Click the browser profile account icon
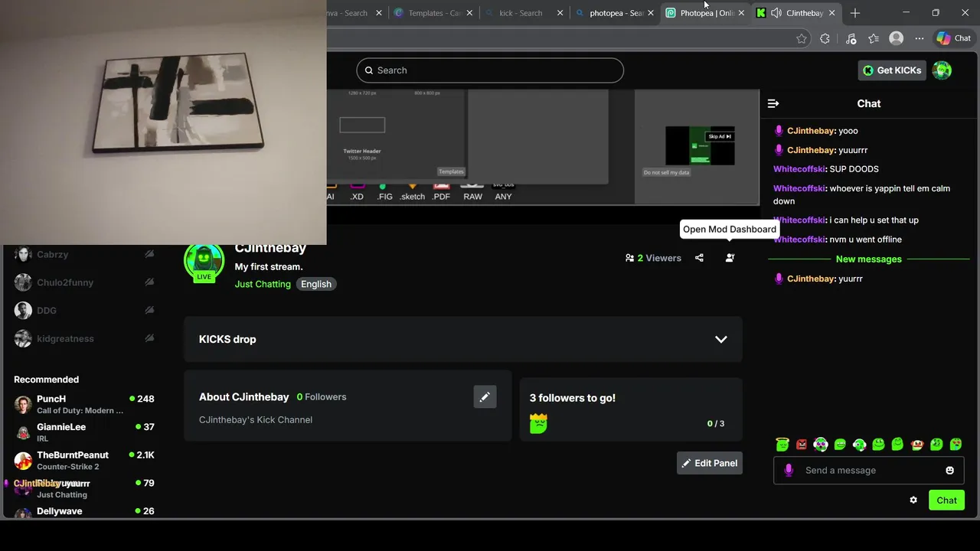This screenshot has height=551, width=980. (x=896, y=38)
